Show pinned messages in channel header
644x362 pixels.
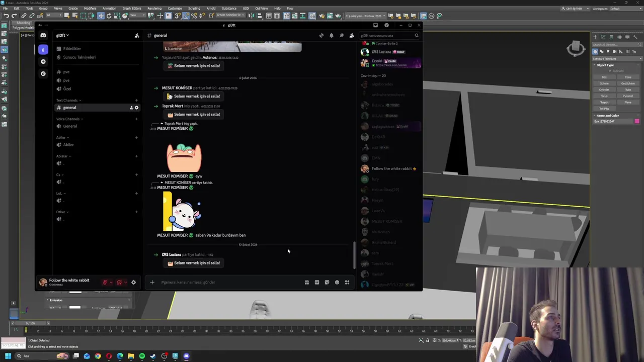342,35
